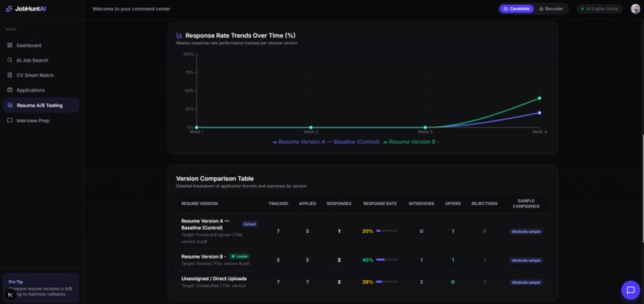Viewport: 644px width, 304px height.
Task: Click Applied column header
Action: click(x=307, y=203)
